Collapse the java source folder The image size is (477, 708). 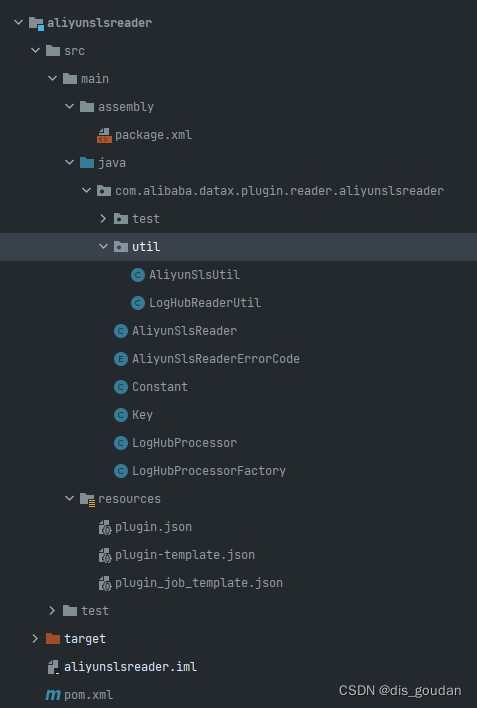pyautogui.click(x=69, y=163)
